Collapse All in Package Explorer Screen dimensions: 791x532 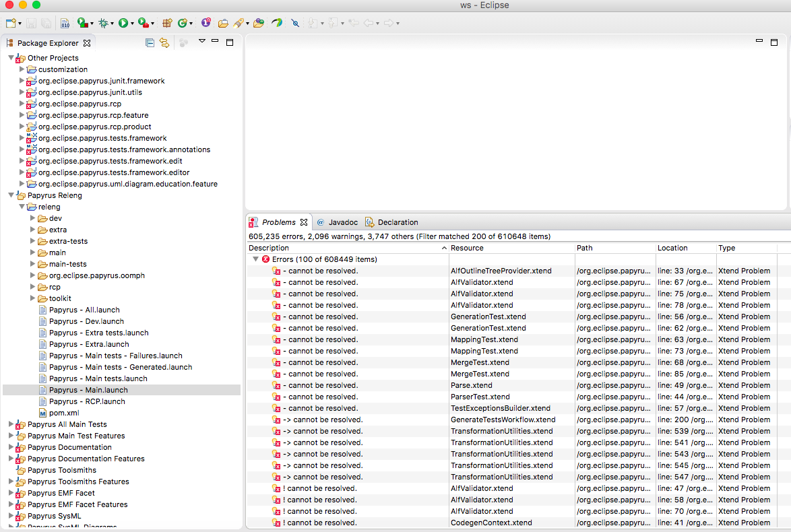pyautogui.click(x=150, y=43)
